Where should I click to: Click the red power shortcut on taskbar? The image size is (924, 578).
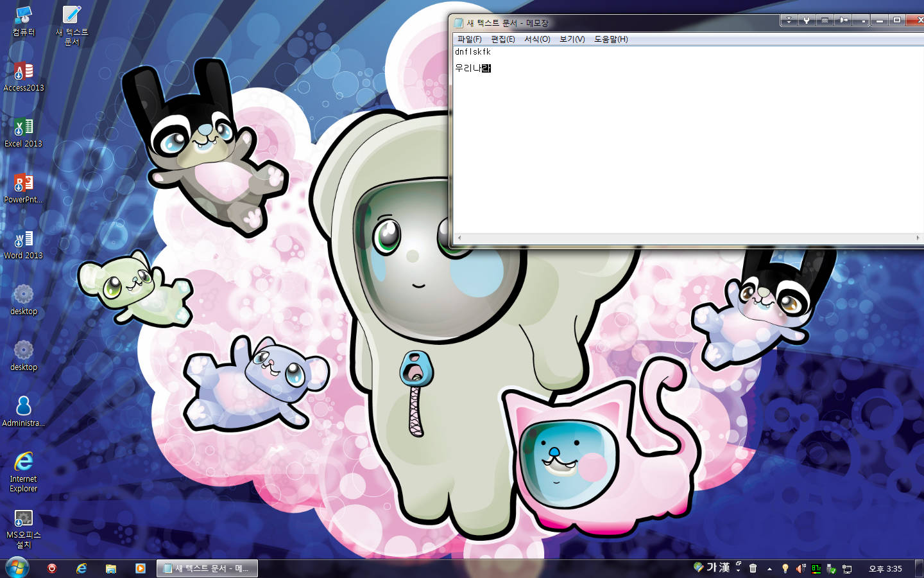click(x=52, y=568)
